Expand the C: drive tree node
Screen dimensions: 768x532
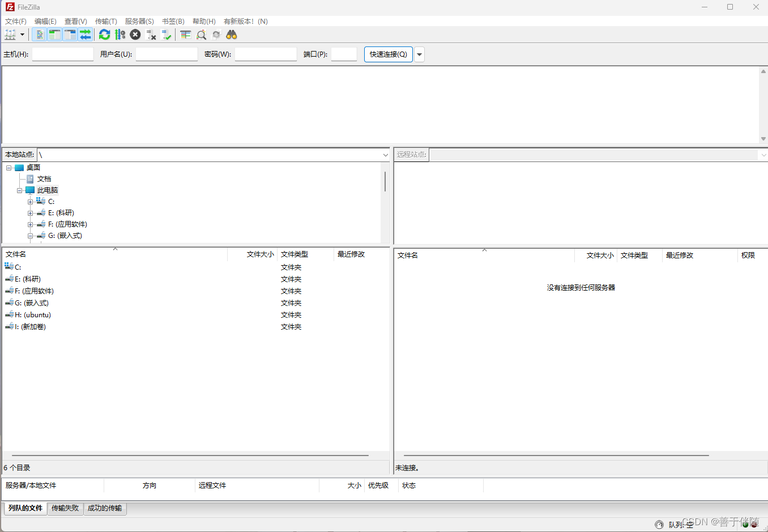tap(31, 202)
